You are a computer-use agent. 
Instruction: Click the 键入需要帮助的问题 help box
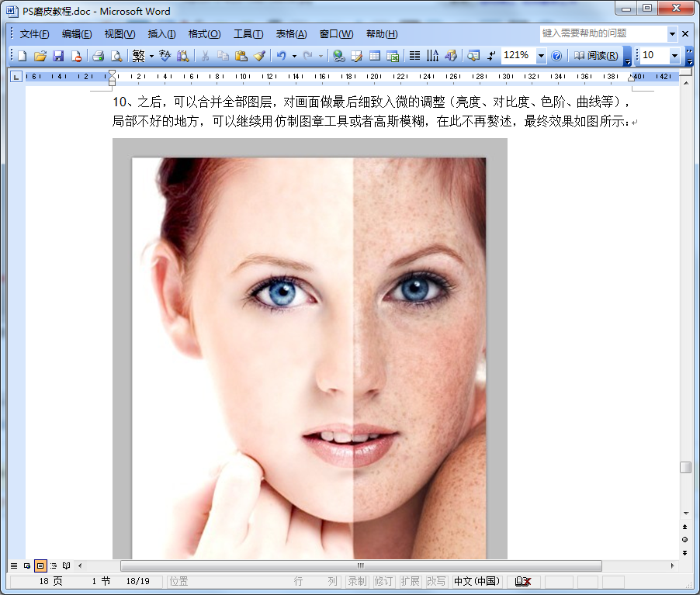[x=604, y=33]
